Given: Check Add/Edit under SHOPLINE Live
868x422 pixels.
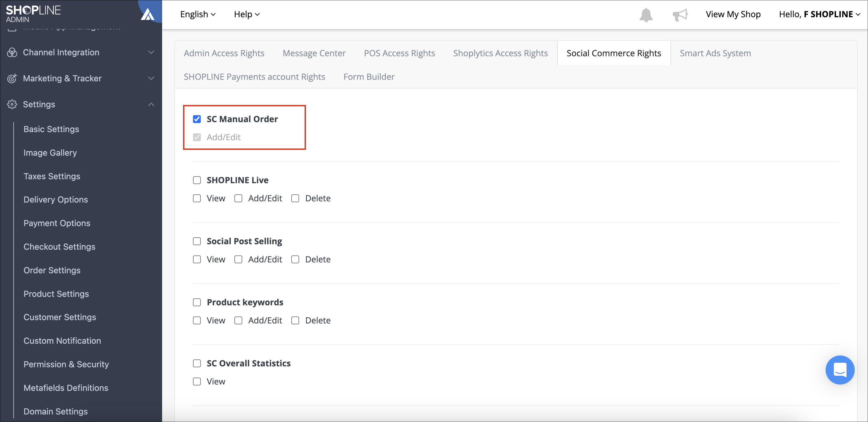Looking at the screenshot, I should [238, 198].
